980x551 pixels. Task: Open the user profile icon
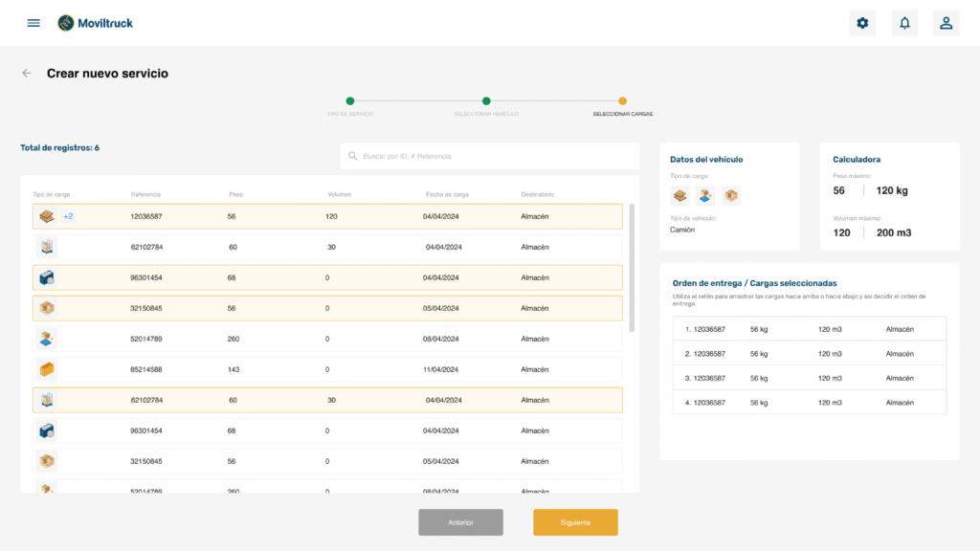pyautogui.click(x=946, y=23)
